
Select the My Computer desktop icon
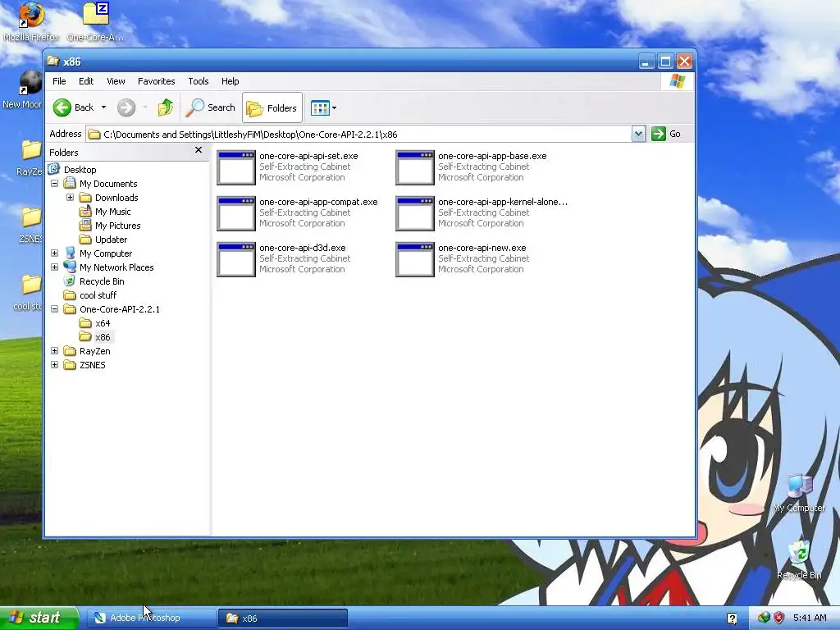[799, 494]
